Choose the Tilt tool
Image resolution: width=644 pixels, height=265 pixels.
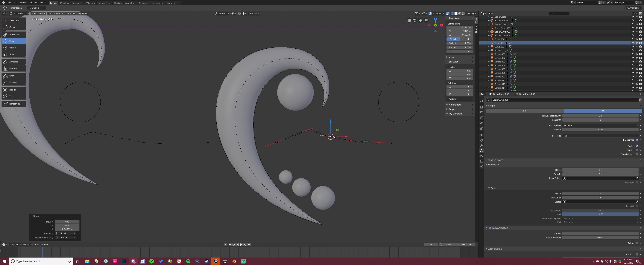click(11, 96)
